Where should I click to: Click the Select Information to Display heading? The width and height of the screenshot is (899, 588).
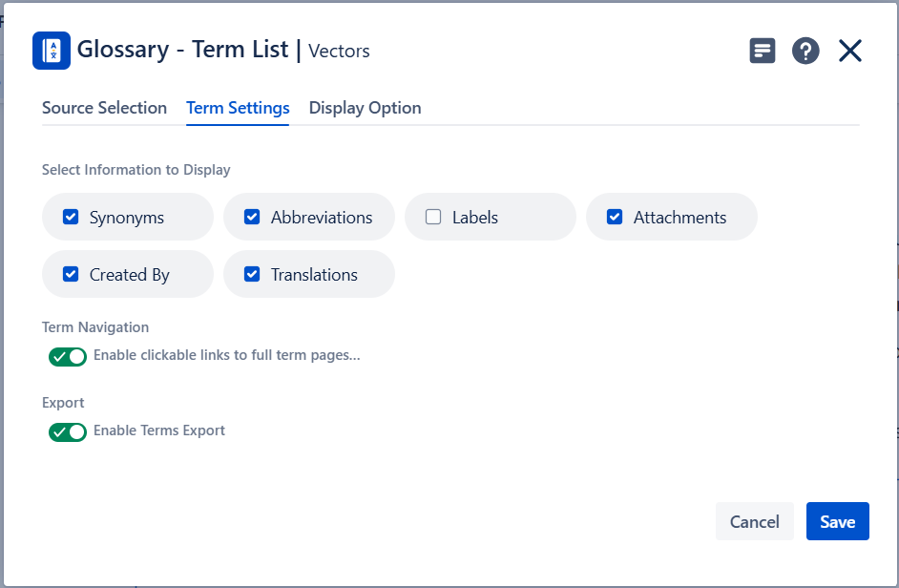point(136,170)
